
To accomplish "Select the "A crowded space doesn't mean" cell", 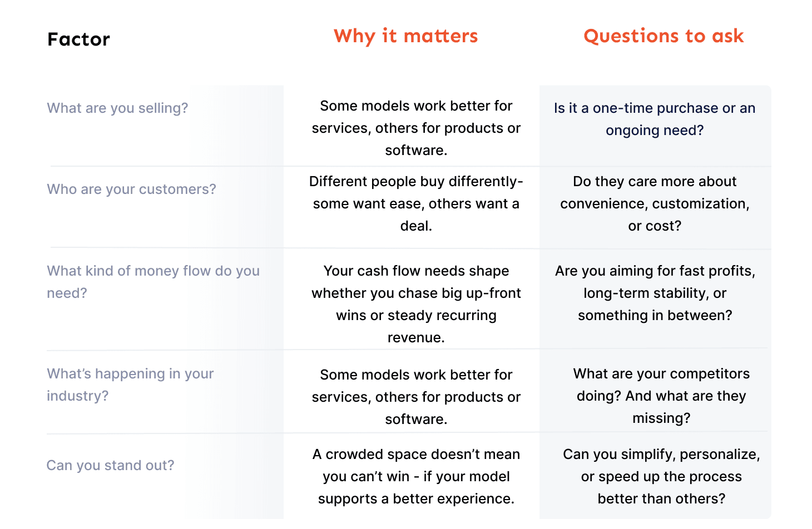I will tap(416, 476).
